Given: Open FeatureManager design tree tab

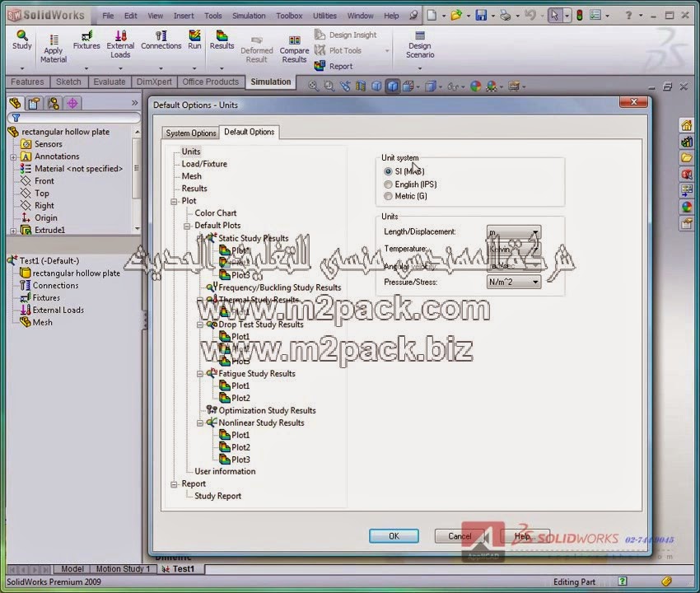Looking at the screenshot, I should coord(15,104).
